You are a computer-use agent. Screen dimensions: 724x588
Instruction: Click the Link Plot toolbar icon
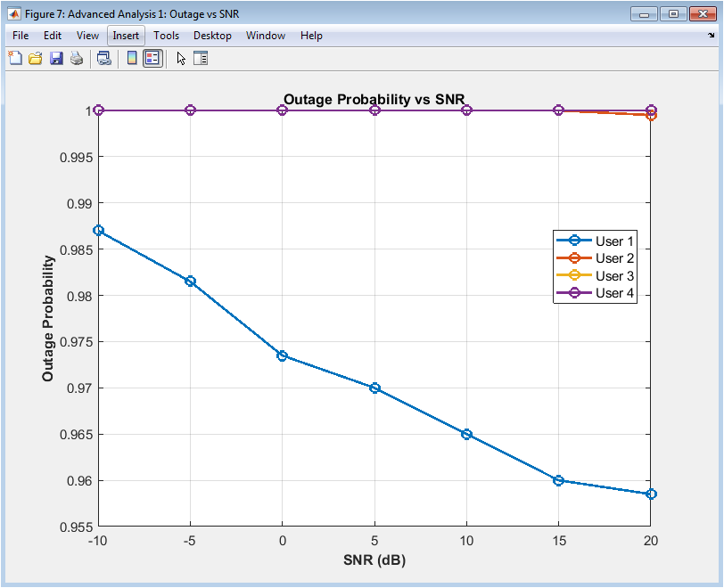104,58
